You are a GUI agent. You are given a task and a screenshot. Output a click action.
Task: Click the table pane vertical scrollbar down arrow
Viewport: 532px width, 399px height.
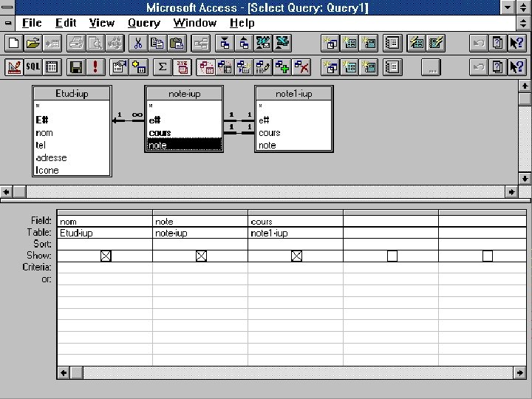tap(525, 179)
